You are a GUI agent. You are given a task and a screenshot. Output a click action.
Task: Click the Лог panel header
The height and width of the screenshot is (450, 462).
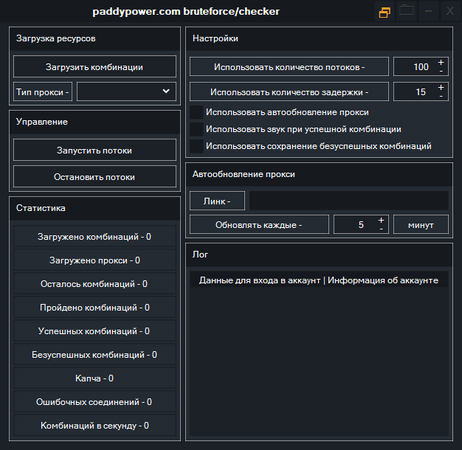click(319, 255)
